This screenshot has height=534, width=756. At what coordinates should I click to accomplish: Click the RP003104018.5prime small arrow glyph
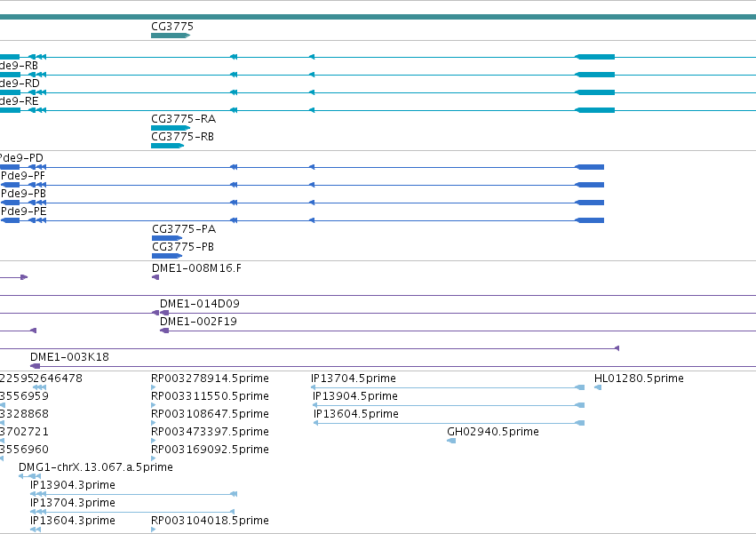[x=154, y=530]
